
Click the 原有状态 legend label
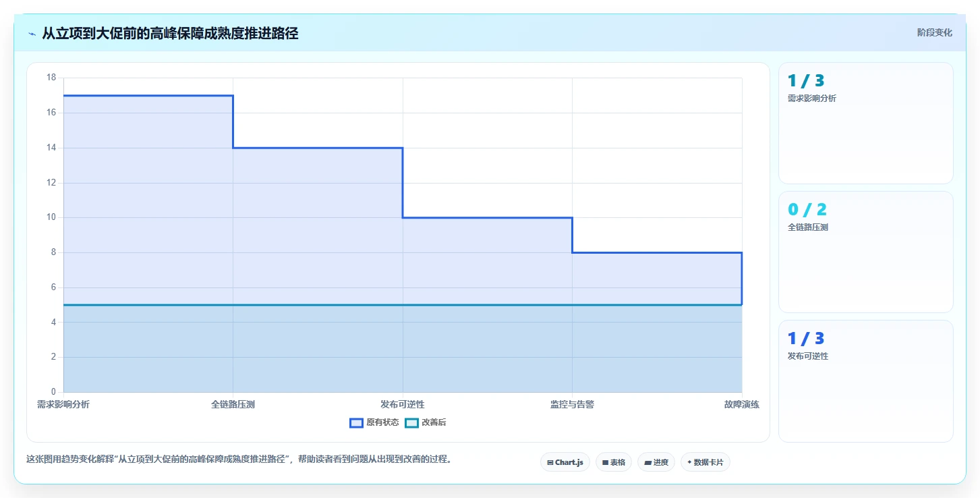tap(382, 423)
